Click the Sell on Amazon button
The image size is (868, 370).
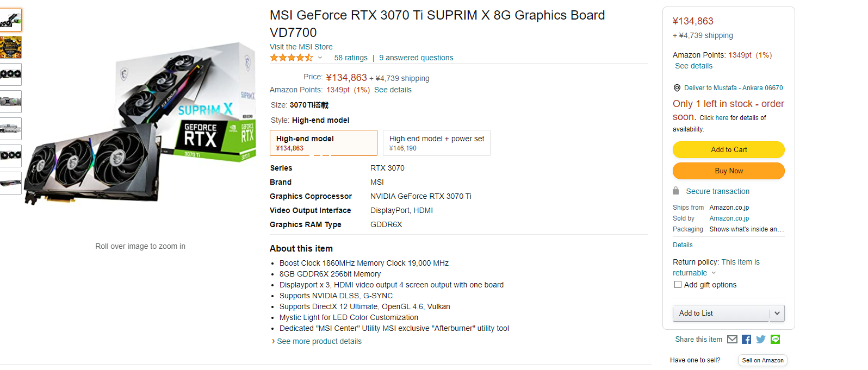(x=762, y=360)
